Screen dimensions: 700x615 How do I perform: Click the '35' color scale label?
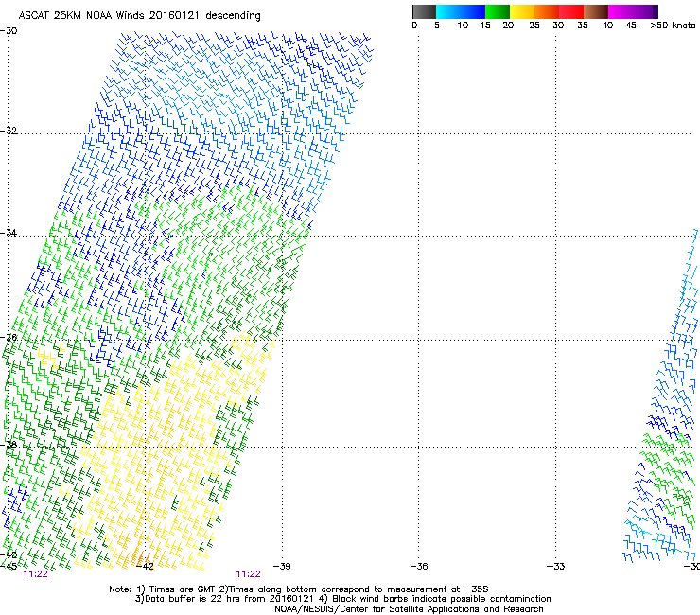(583, 26)
